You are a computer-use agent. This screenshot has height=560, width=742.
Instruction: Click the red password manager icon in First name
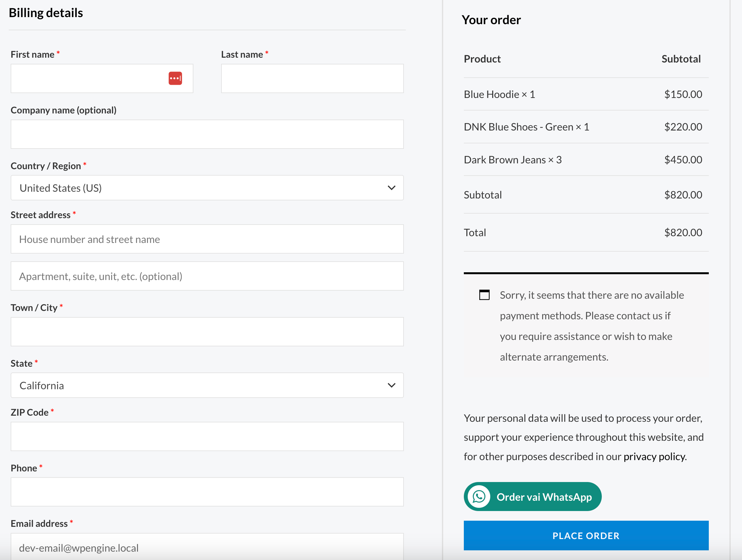(175, 78)
